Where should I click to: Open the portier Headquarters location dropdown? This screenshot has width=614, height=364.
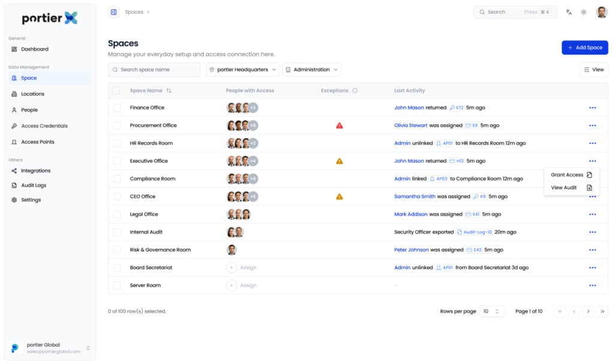pyautogui.click(x=243, y=70)
